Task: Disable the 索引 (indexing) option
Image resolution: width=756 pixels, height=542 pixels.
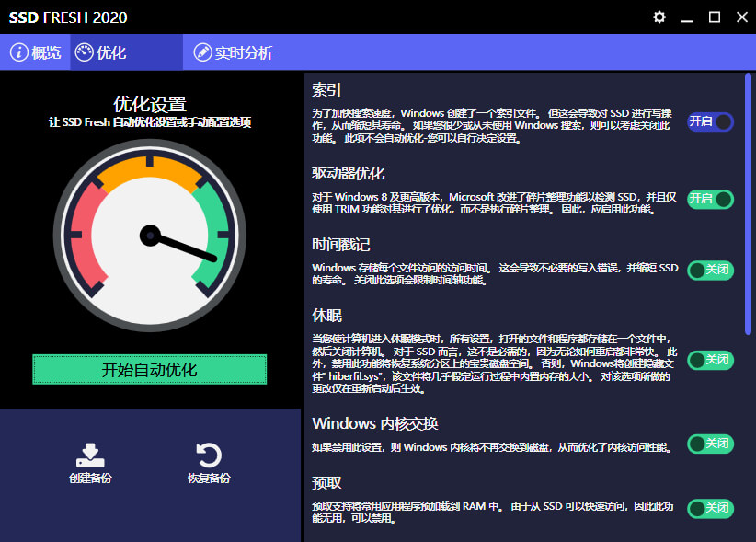Action: (709, 121)
